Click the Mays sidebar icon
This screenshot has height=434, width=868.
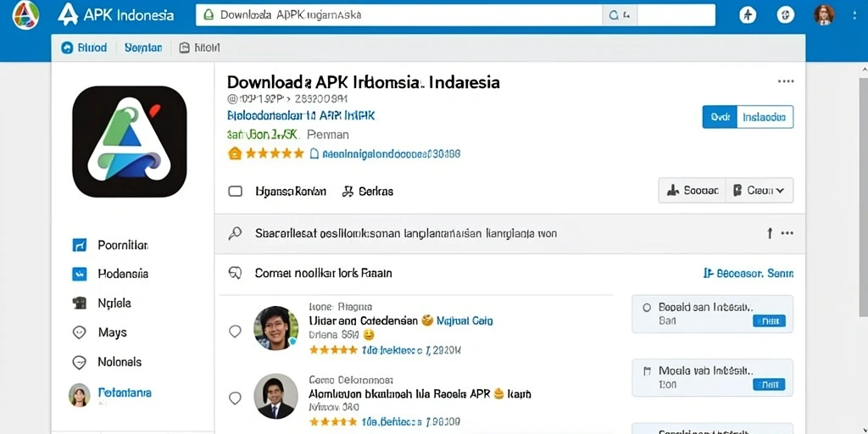click(x=80, y=332)
